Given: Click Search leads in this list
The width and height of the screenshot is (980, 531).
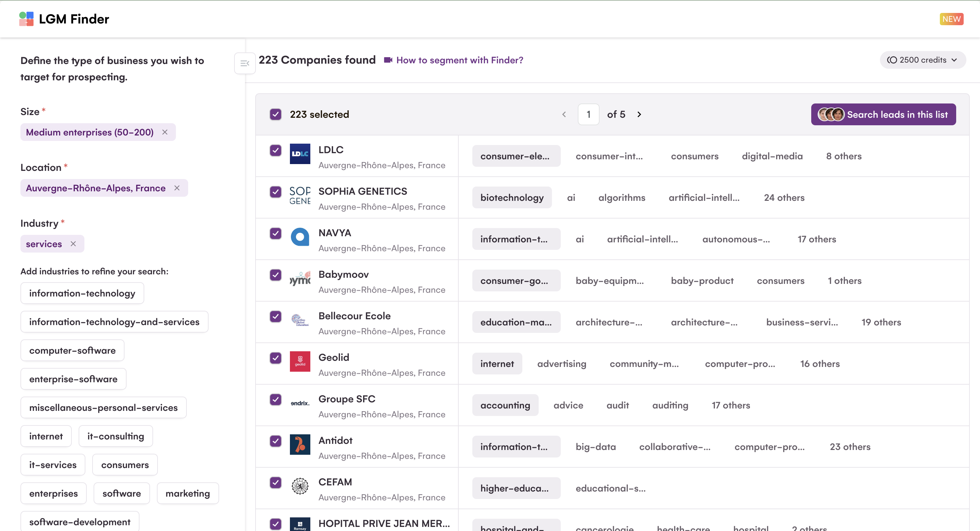Looking at the screenshot, I should tap(883, 115).
